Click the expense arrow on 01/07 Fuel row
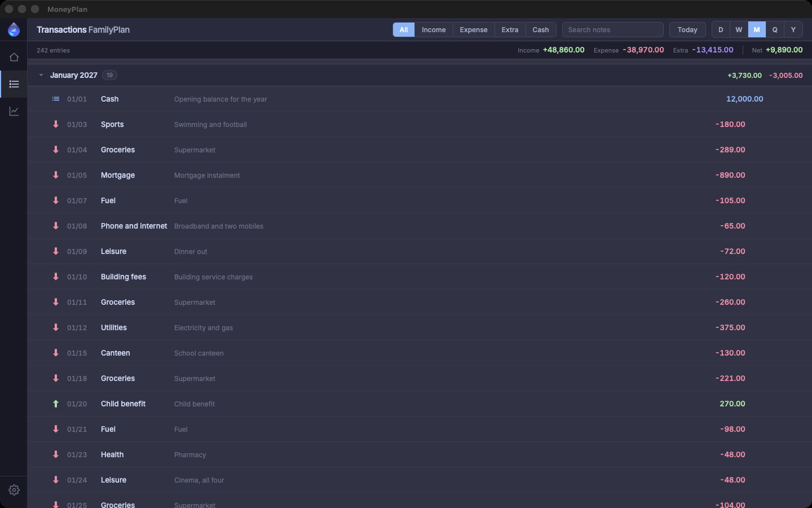812x508 pixels. click(x=56, y=200)
